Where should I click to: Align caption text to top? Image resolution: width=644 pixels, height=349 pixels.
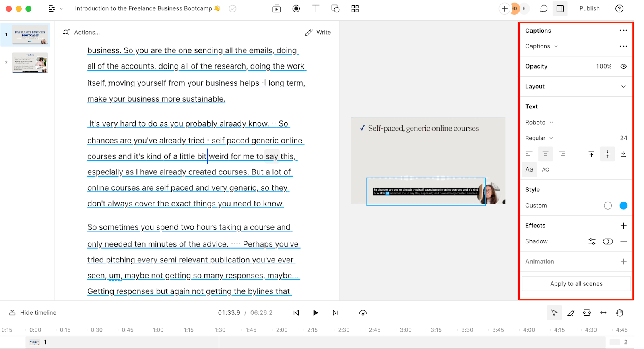click(x=591, y=154)
